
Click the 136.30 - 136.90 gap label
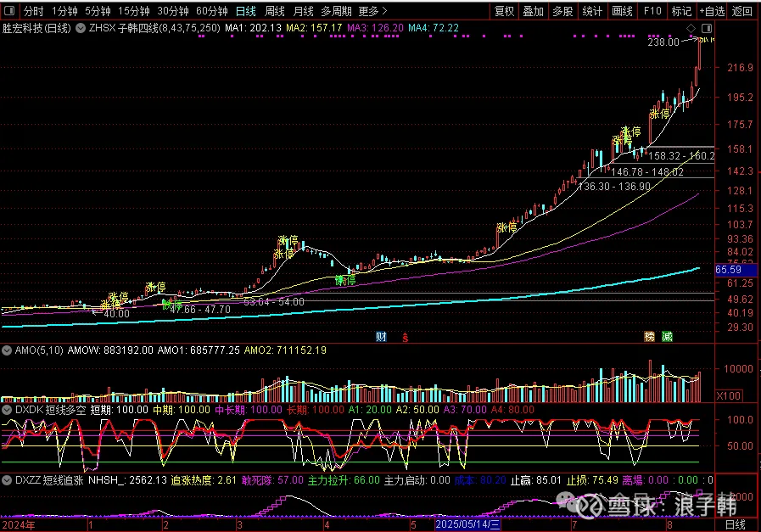pyautogui.click(x=614, y=187)
